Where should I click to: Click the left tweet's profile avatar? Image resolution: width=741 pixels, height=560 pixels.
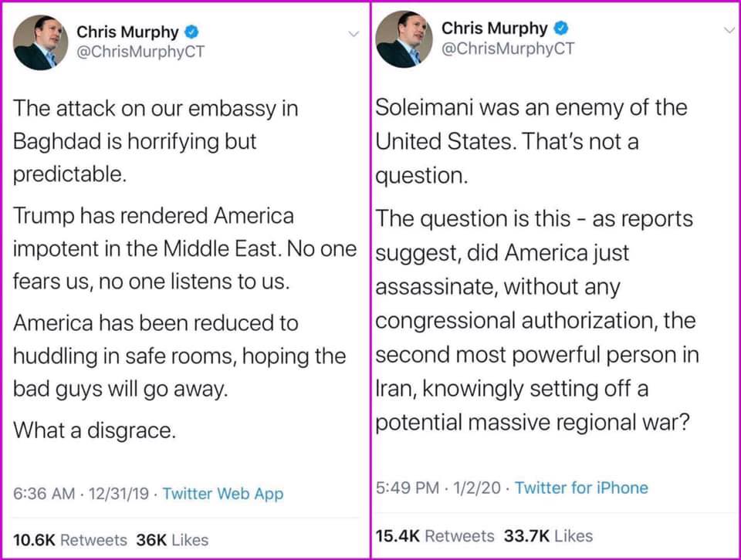click(x=41, y=42)
